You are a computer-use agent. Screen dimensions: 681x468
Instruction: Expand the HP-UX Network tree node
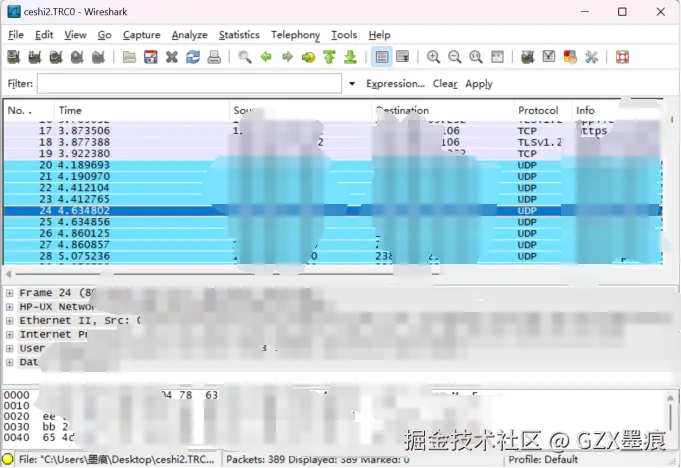pyautogui.click(x=10, y=307)
